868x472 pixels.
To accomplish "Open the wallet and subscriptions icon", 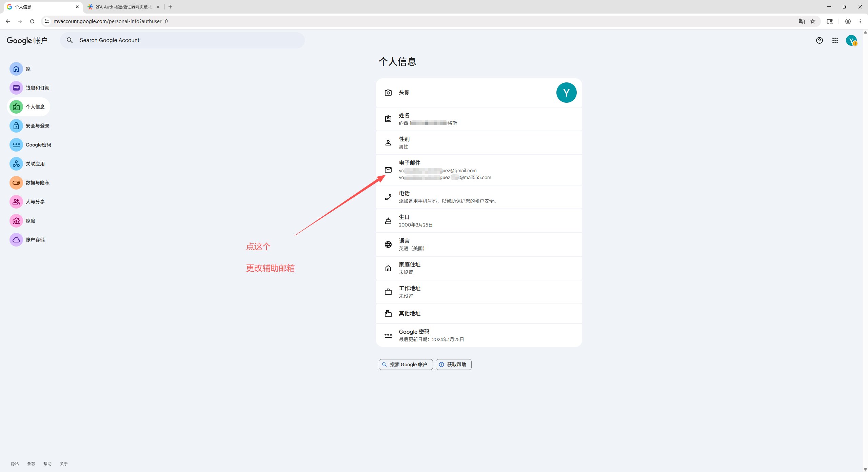I will click(x=16, y=88).
